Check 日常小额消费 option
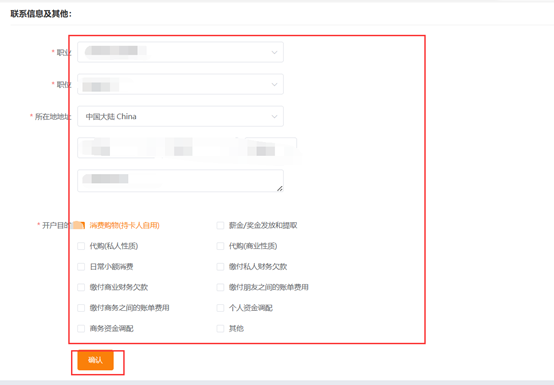 click(x=81, y=267)
